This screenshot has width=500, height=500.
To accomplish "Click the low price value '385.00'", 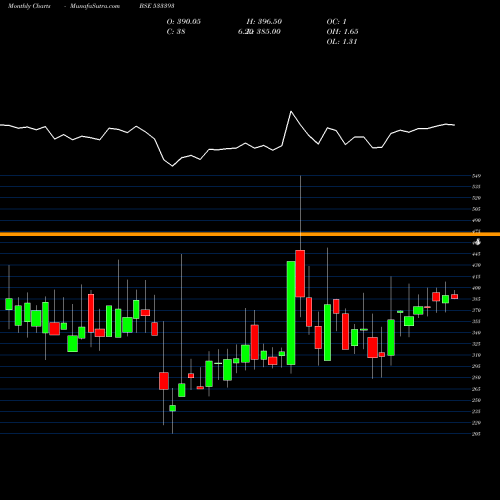I will 268,32.
